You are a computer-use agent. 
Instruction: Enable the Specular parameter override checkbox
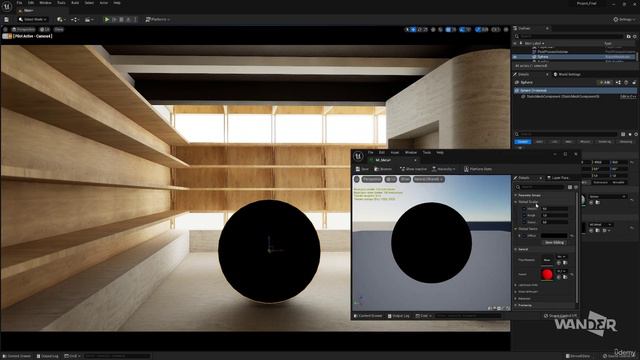(x=524, y=222)
